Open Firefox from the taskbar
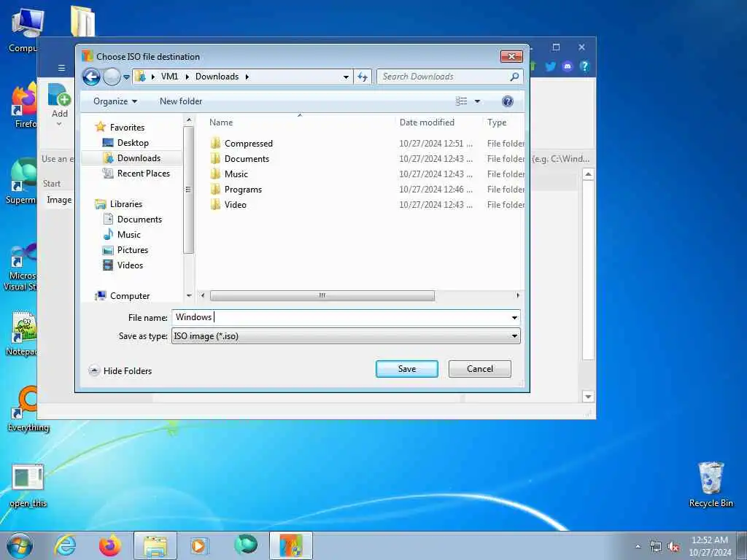 coord(109,545)
